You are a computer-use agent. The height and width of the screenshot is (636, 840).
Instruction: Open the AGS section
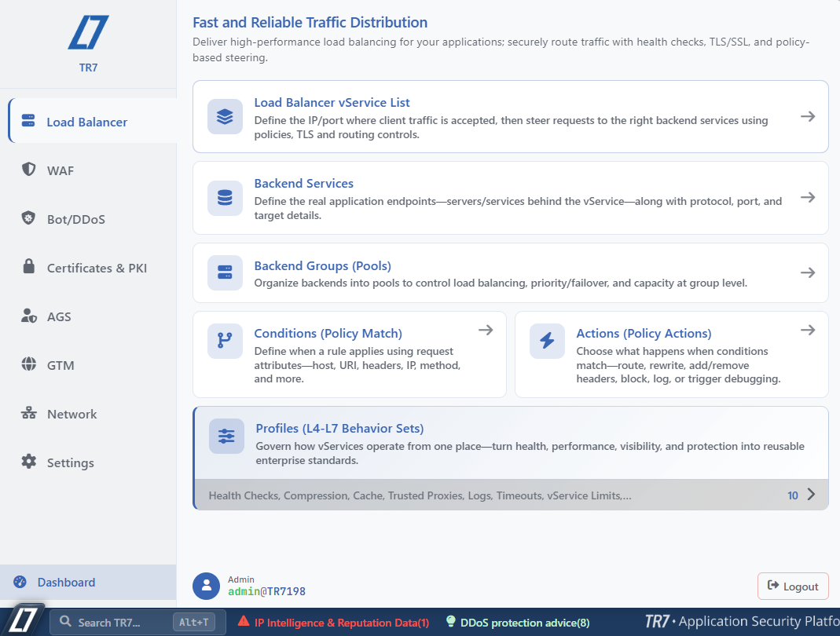point(58,316)
